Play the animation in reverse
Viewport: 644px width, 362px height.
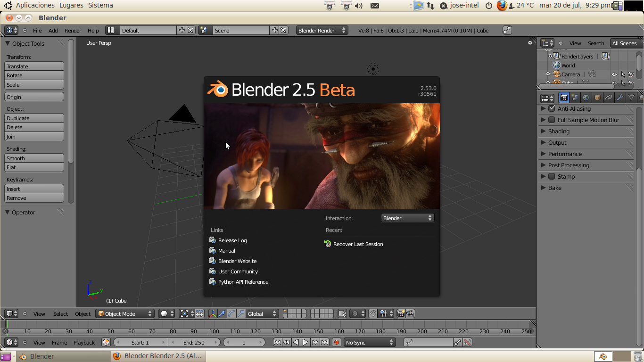coord(296,342)
